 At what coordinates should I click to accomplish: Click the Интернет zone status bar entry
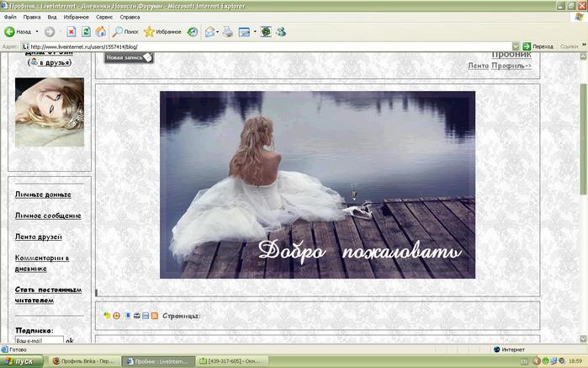tap(510, 349)
